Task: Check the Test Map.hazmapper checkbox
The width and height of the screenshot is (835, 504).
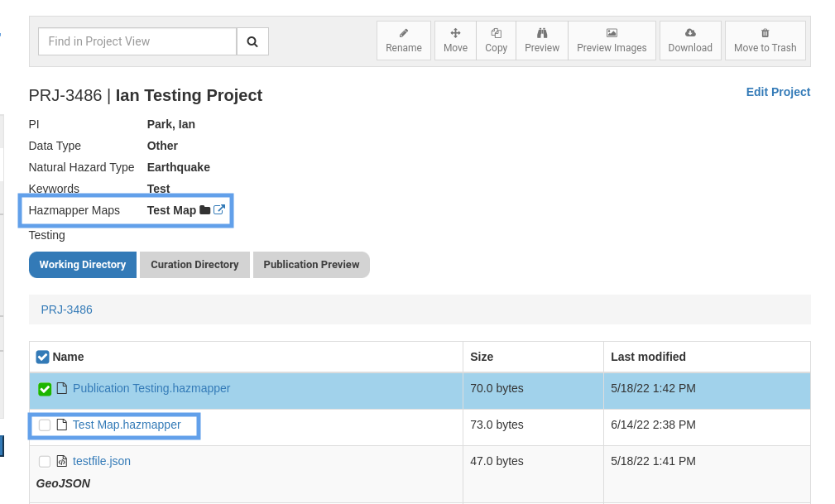Action: [45, 425]
